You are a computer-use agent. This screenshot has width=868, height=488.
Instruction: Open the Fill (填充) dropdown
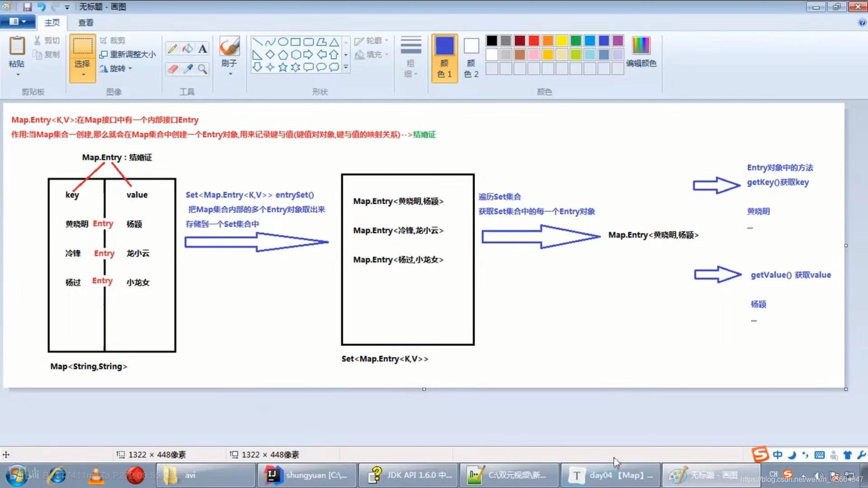[371, 55]
